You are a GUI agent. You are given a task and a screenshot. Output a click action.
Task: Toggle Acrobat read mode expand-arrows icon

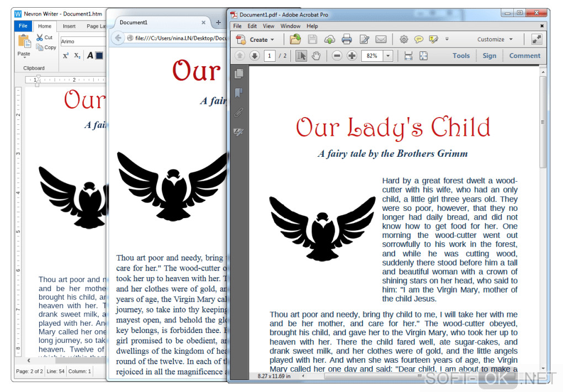tap(537, 39)
